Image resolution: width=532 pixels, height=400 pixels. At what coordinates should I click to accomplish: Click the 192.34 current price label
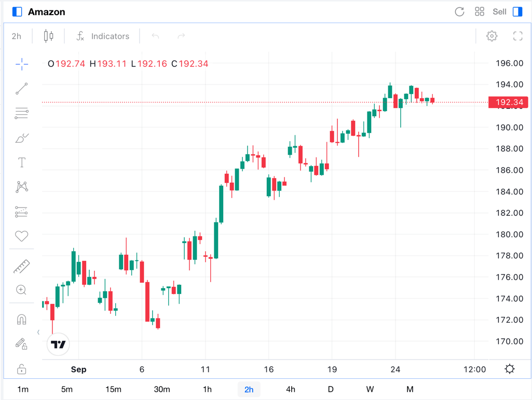click(x=508, y=102)
